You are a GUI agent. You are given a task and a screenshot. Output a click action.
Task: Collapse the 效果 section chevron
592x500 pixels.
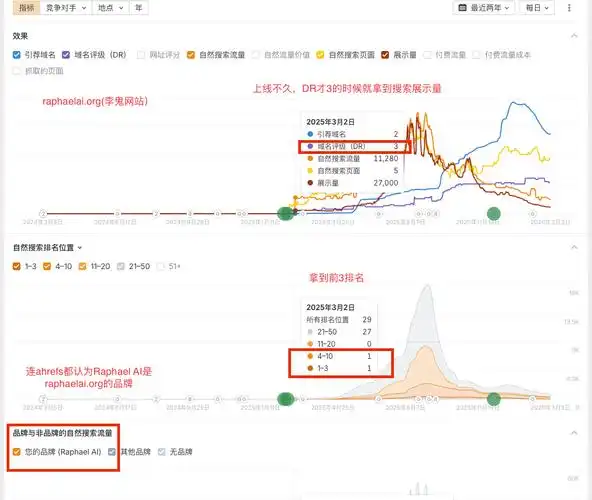click(x=574, y=36)
